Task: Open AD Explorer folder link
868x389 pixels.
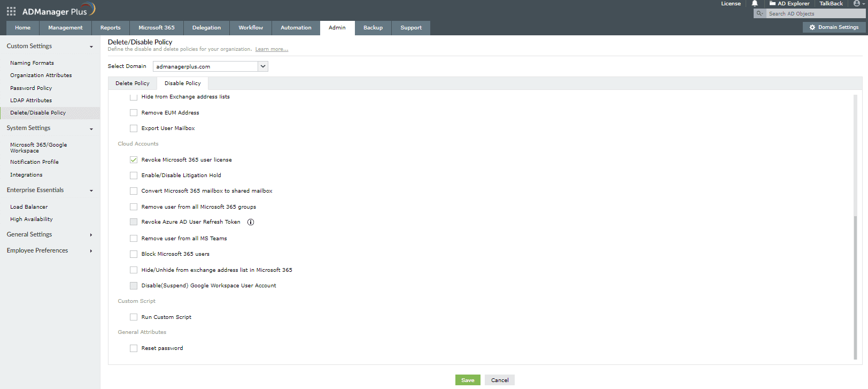Action: click(789, 4)
